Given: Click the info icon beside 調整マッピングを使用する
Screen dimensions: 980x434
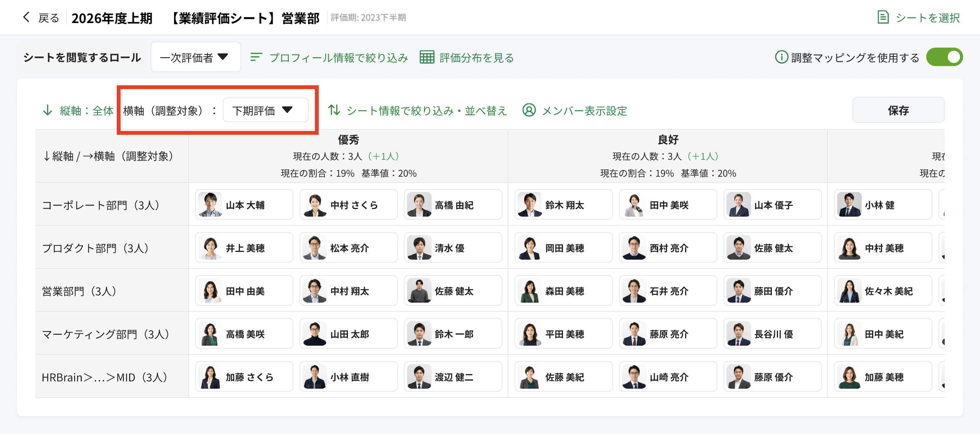Looking at the screenshot, I should click(781, 58).
